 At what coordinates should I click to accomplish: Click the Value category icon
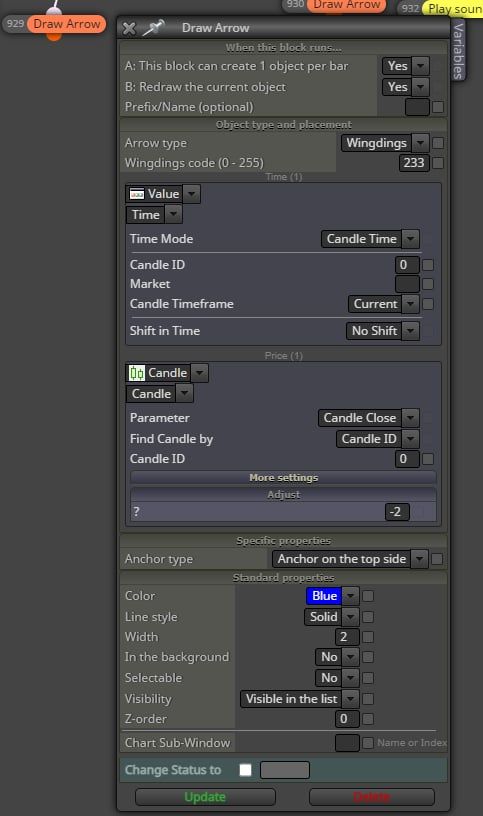(x=137, y=194)
